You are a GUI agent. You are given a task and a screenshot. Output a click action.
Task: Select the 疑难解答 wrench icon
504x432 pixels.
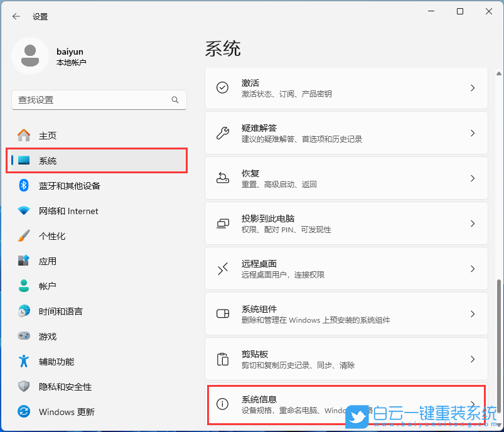click(222, 132)
